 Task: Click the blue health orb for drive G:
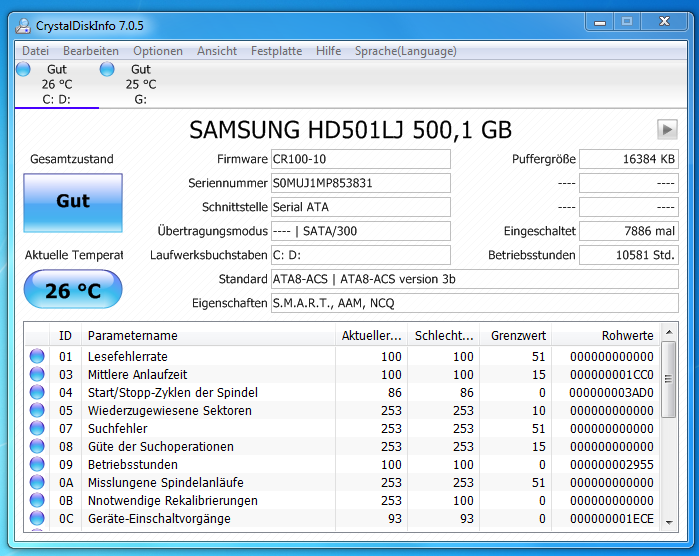coord(107,69)
